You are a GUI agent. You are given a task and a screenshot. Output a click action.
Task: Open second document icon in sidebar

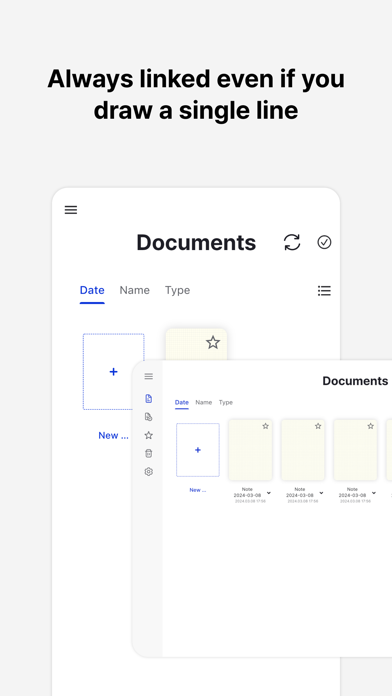pos(149,417)
